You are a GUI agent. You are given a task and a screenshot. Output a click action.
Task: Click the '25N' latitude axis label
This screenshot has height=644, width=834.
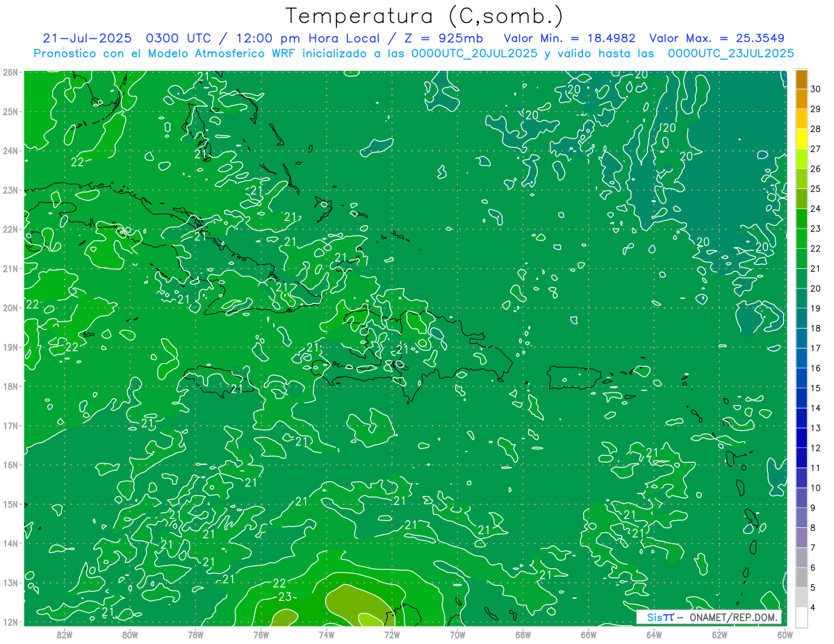[x=10, y=111]
